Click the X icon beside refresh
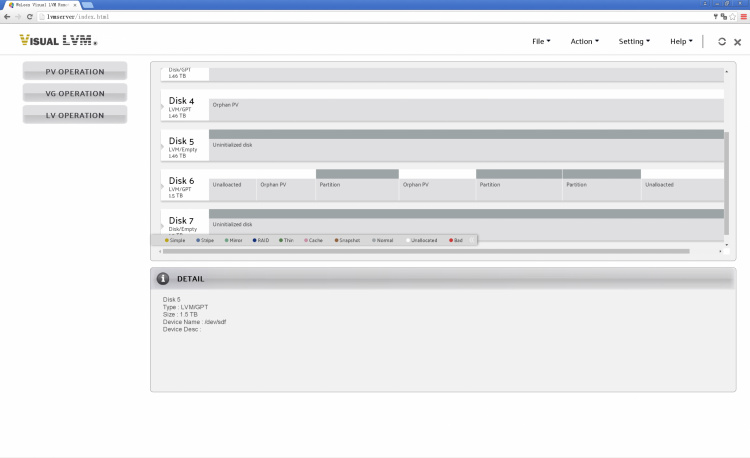 pyautogui.click(x=738, y=41)
